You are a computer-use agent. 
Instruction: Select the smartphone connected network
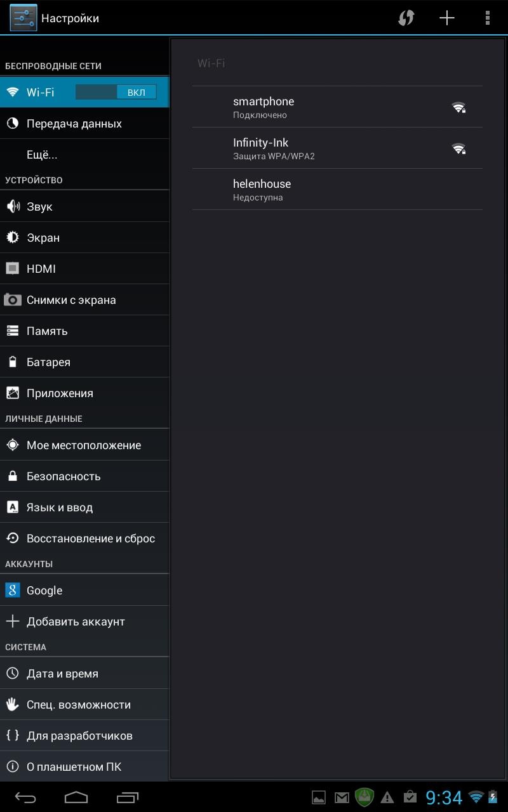(337, 107)
